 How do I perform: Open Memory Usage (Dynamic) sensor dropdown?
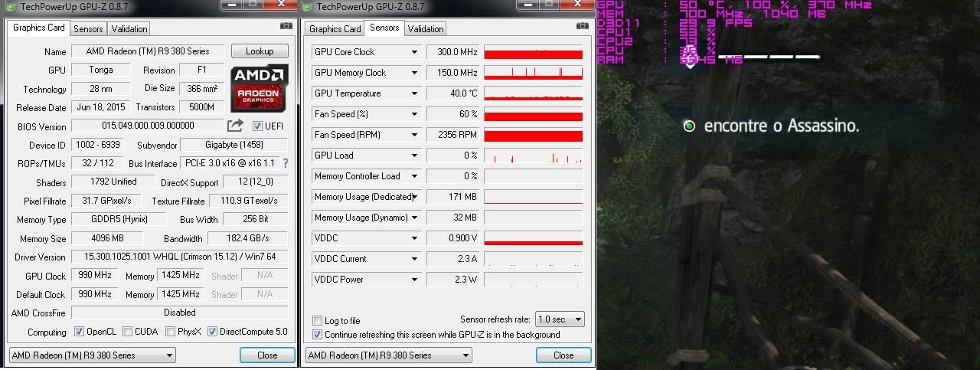[x=414, y=218]
